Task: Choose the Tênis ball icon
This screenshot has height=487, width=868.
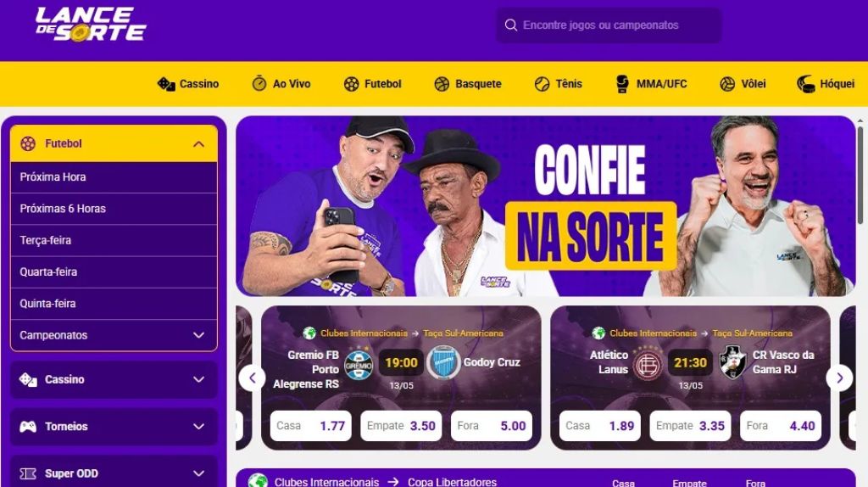Action: point(542,84)
